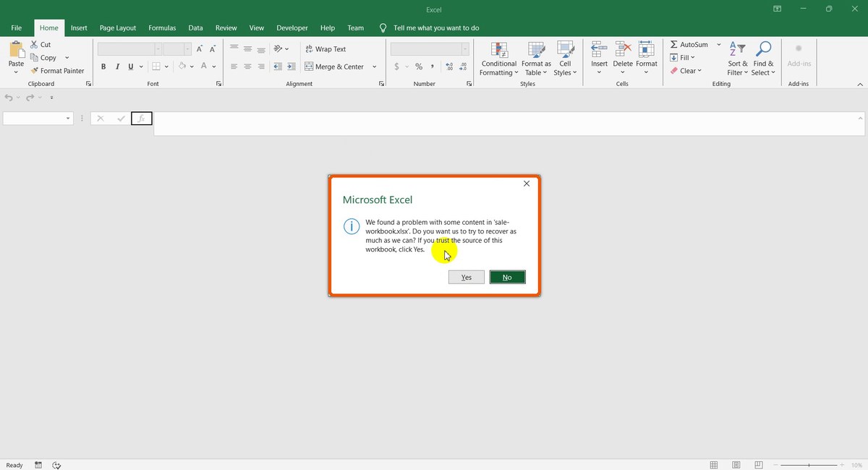The height and width of the screenshot is (470, 868).
Task: Click the Copy icon
Action: (x=35, y=58)
